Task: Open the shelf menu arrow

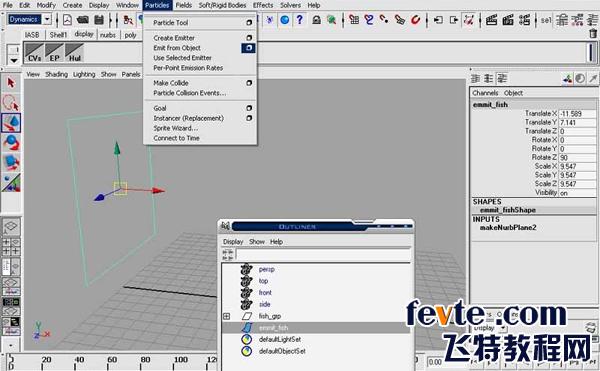Action: point(14,60)
